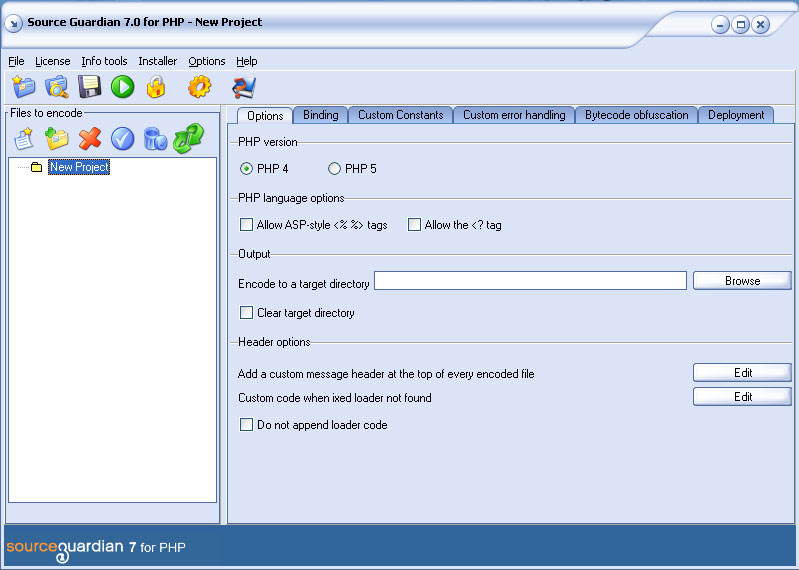Screen dimensions: 799x570
Task: Save project using the floppy disk icon
Action: (90, 87)
